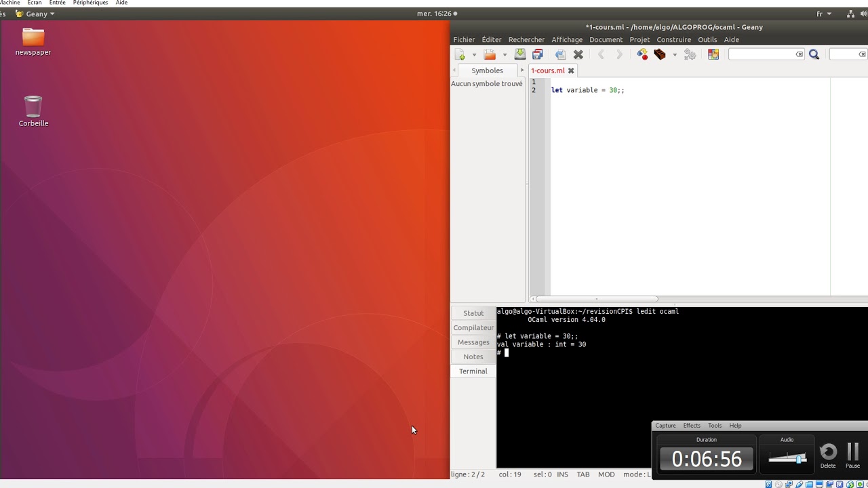Click the network icon in top bar
The width and height of the screenshot is (868, 488).
[851, 14]
